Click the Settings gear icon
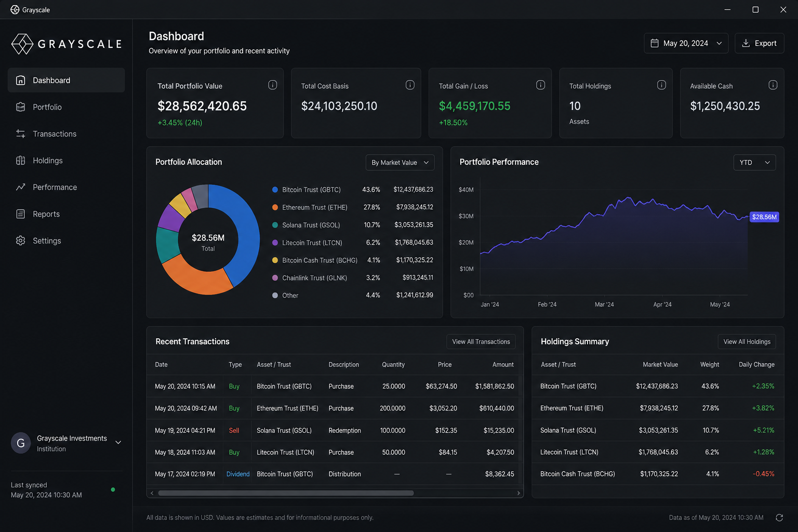 [21, 241]
